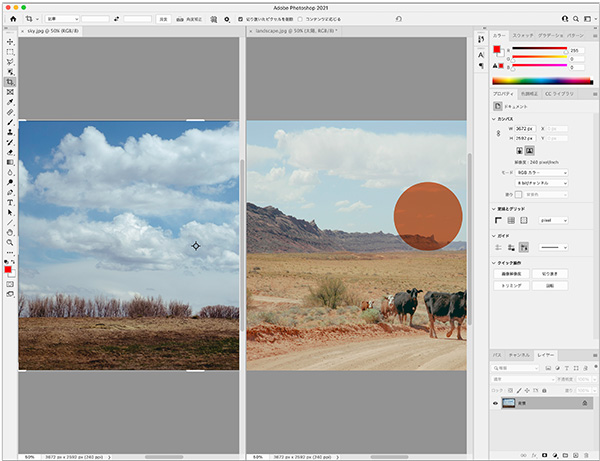Collapse the Canvas section
The height and width of the screenshot is (461, 600).
click(x=494, y=119)
